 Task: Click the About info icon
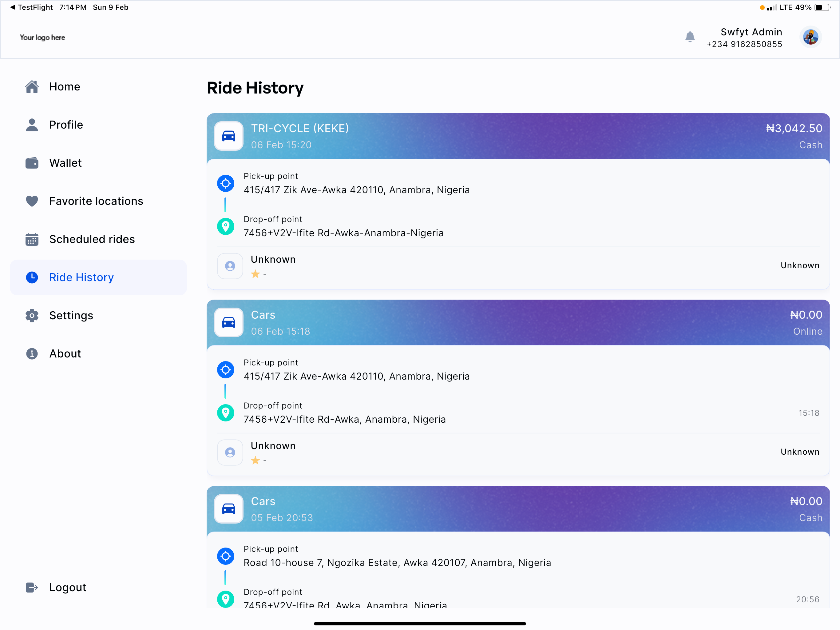[x=32, y=354]
